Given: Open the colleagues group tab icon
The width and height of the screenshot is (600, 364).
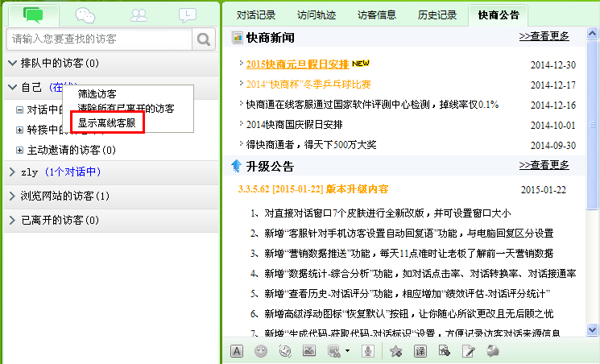Looking at the screenshot, I should (139, 14).
